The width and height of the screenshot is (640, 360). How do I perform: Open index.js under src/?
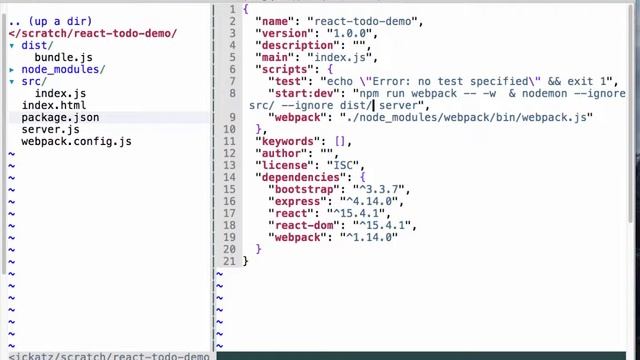click(x=60, y=93)
